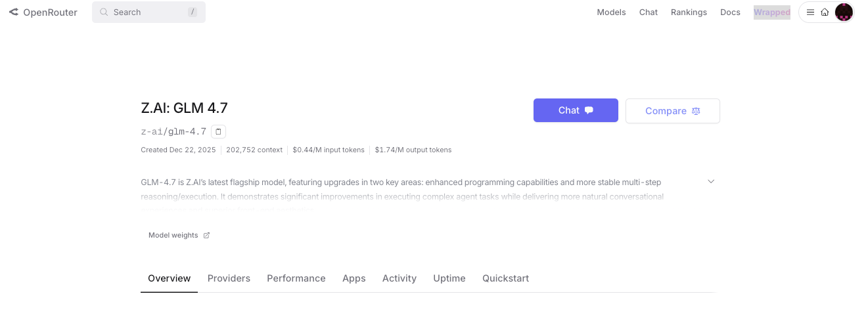
Task: View the Uptime tab
Action: (449, 278)
